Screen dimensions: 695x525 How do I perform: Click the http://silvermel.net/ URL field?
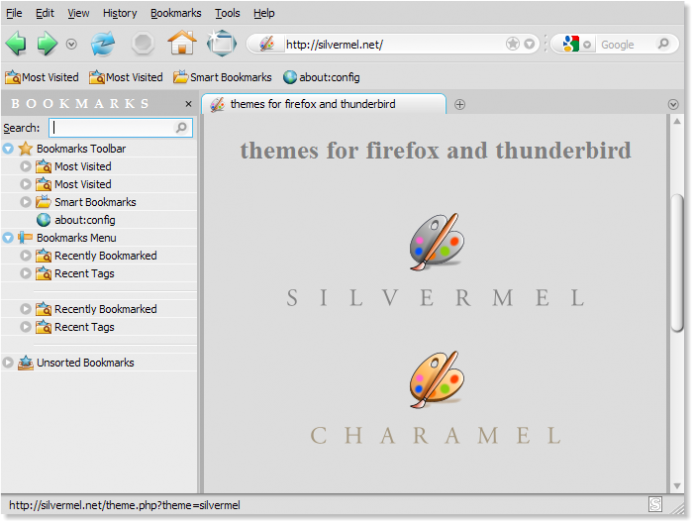point(394,44)
